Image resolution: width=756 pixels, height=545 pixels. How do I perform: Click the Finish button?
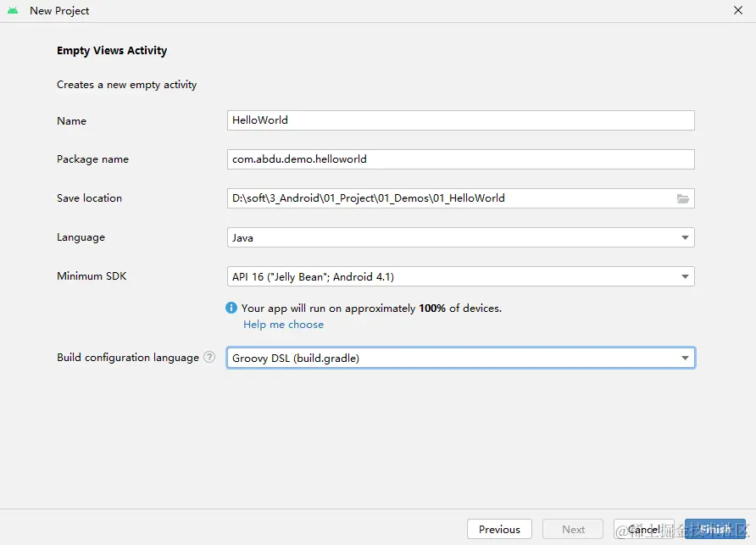point(715,529)
